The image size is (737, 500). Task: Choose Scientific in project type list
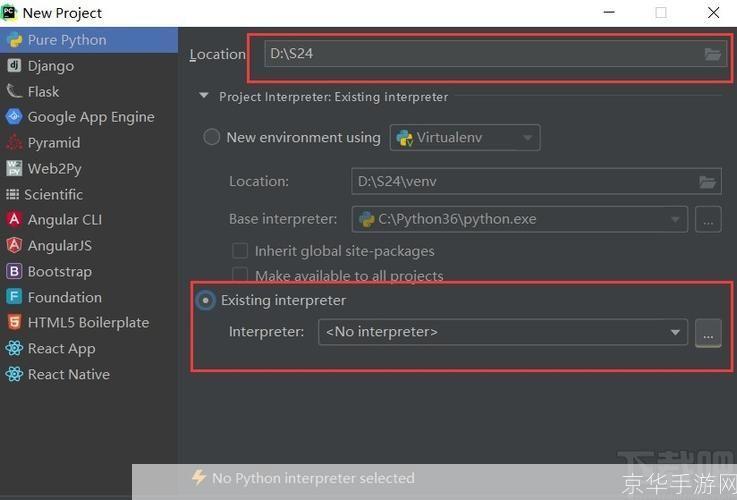53,194
